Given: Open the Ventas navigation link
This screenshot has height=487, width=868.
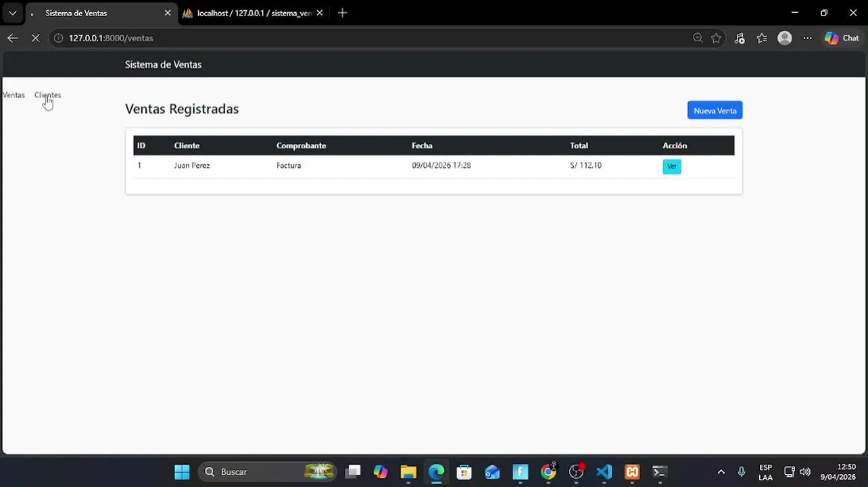Looking at the screenshot, I should click(x=14, y=95).
